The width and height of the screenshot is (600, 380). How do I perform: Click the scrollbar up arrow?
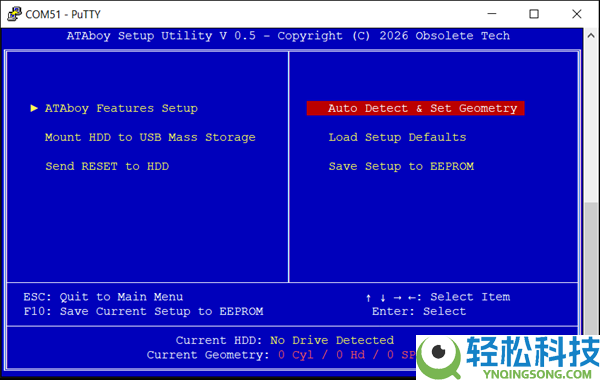[x=591, y=36]
